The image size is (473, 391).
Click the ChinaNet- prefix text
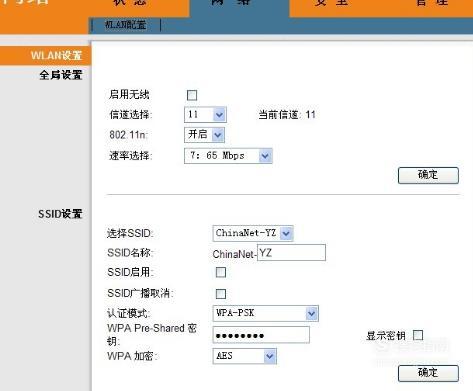pos(234,254)
